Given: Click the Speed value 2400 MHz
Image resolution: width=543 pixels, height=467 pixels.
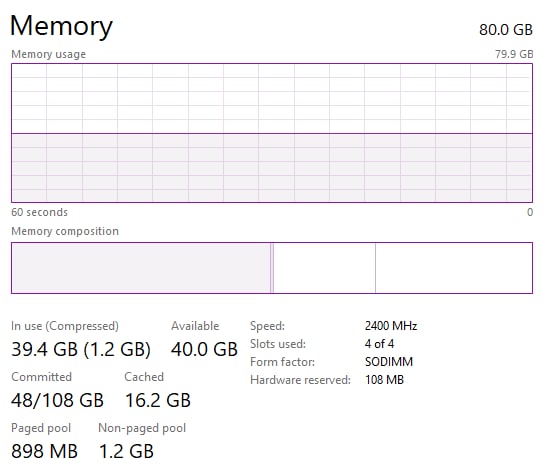Looking at the screenshot, I should [391, 326].
